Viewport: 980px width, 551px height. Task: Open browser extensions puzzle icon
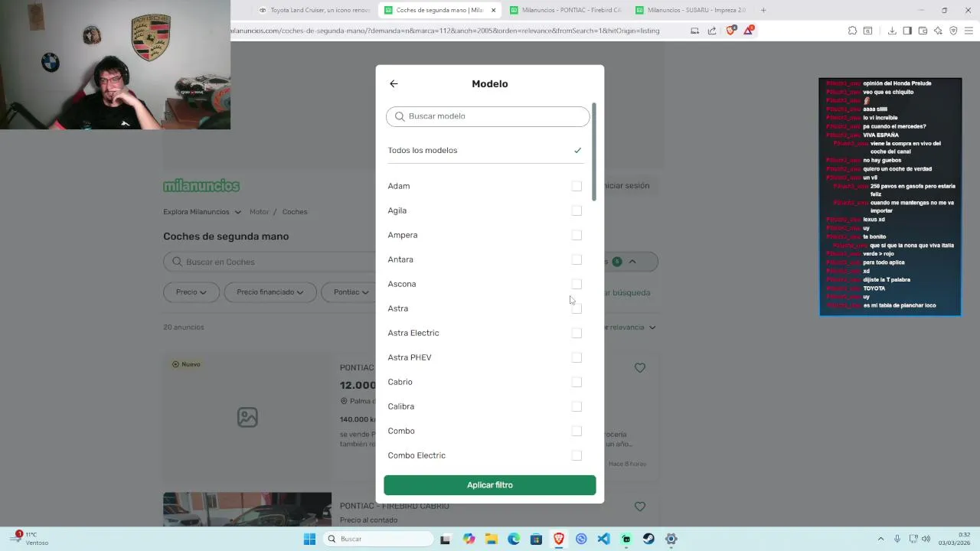tap(852, 31)
